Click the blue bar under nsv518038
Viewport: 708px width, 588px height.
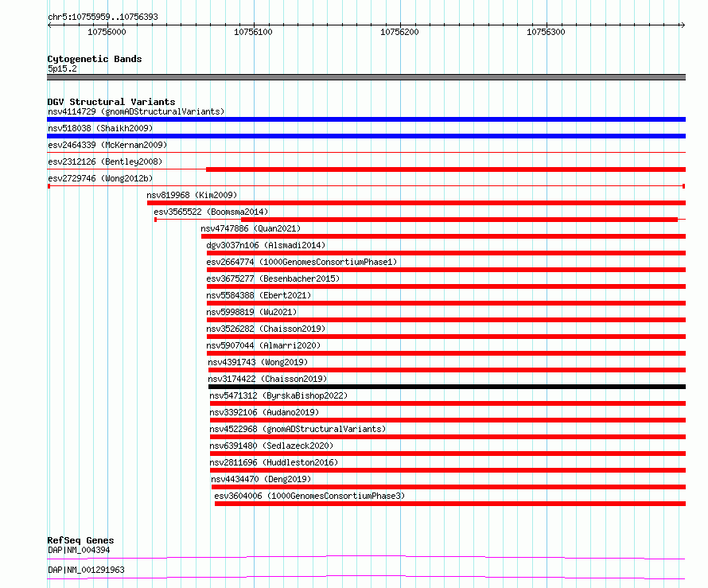366,136
